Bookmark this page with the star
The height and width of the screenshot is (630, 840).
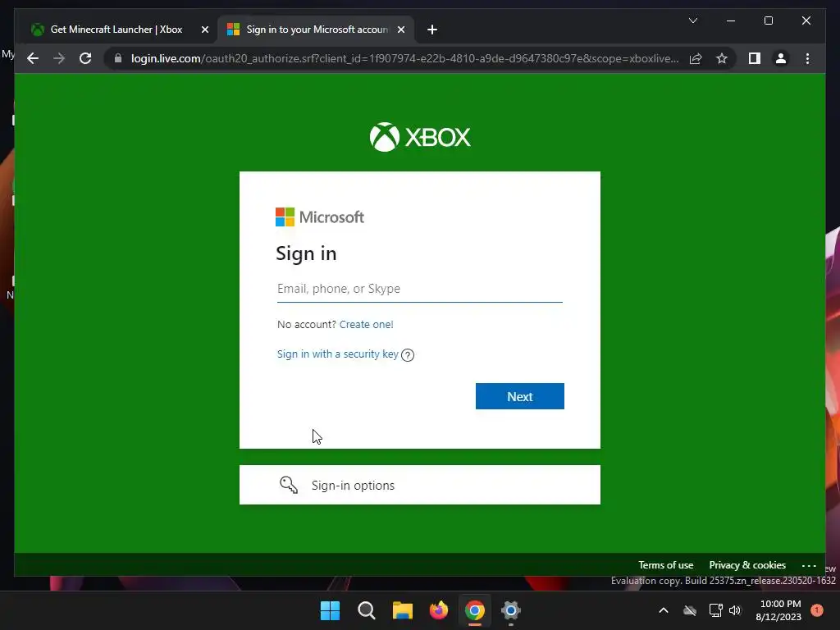[x=722, y=58]
